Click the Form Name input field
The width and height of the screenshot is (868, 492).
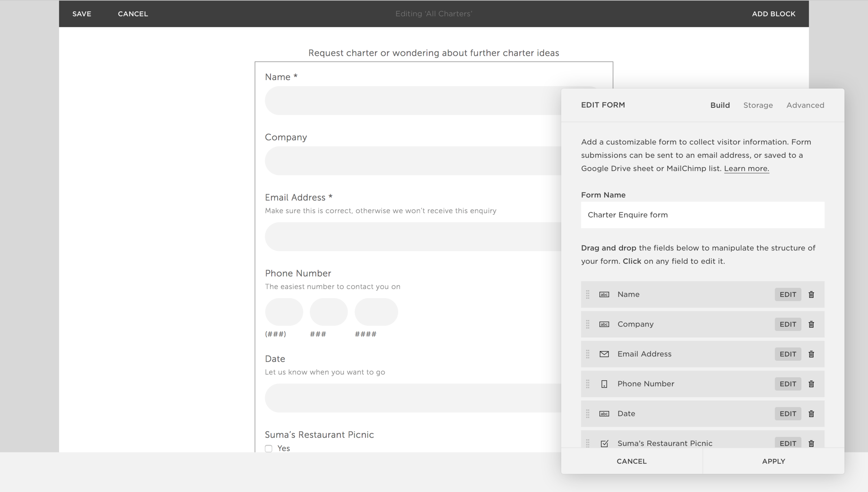pos(702,215)
